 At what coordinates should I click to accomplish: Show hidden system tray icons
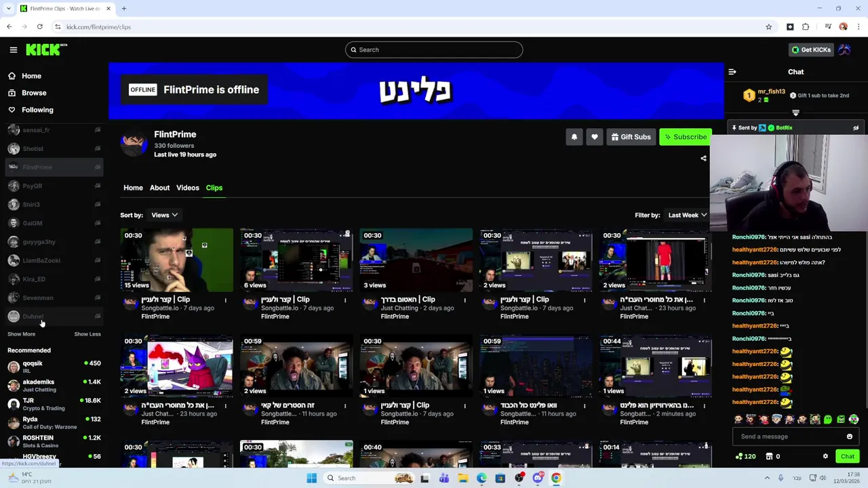pyautogui.click(x=767, y=478)
